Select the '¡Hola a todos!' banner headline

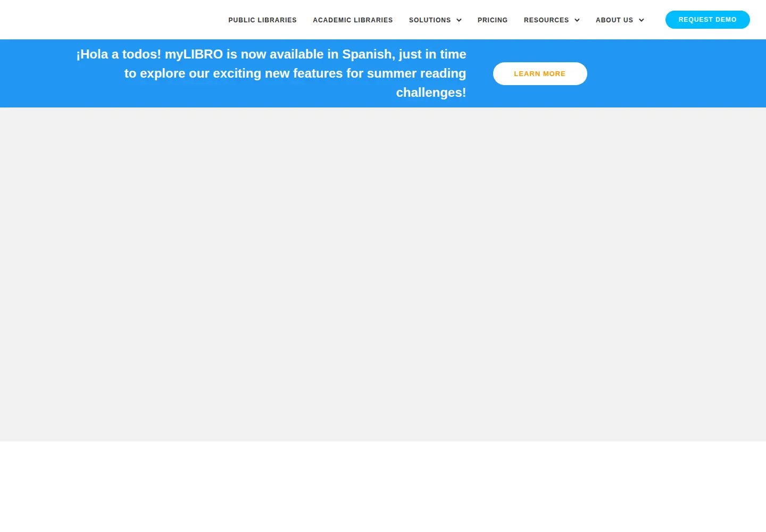[271, 73]
